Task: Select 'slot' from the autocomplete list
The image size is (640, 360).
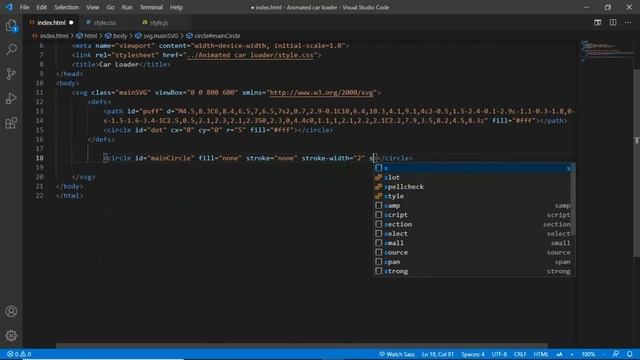Action: 473,178
